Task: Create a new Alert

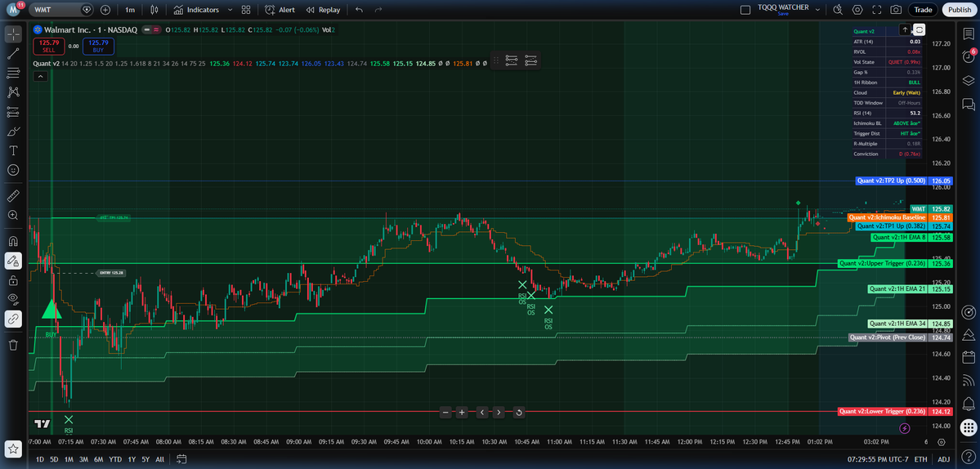Action: (280, 10)
